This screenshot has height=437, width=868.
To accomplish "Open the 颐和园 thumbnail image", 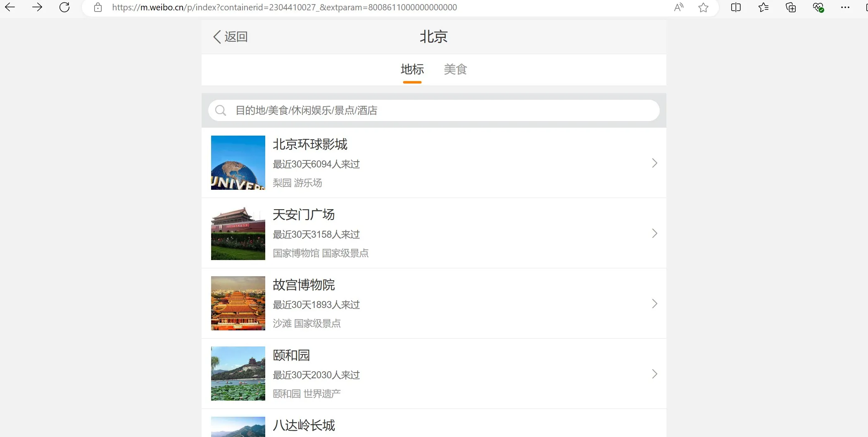I will tap(238, 373).
